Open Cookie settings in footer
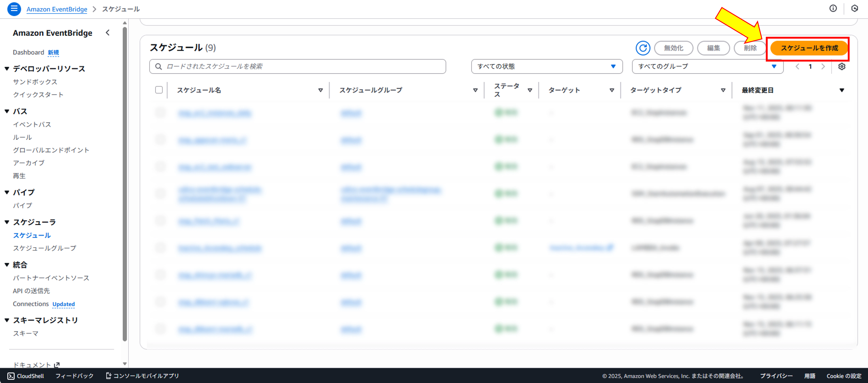 (x=844, y=376)
